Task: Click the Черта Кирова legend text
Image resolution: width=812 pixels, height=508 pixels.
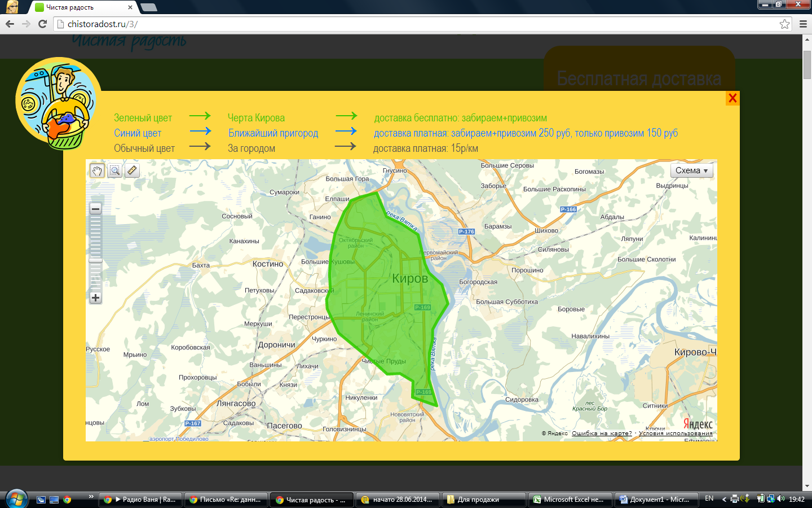Action: coord(256,118)
